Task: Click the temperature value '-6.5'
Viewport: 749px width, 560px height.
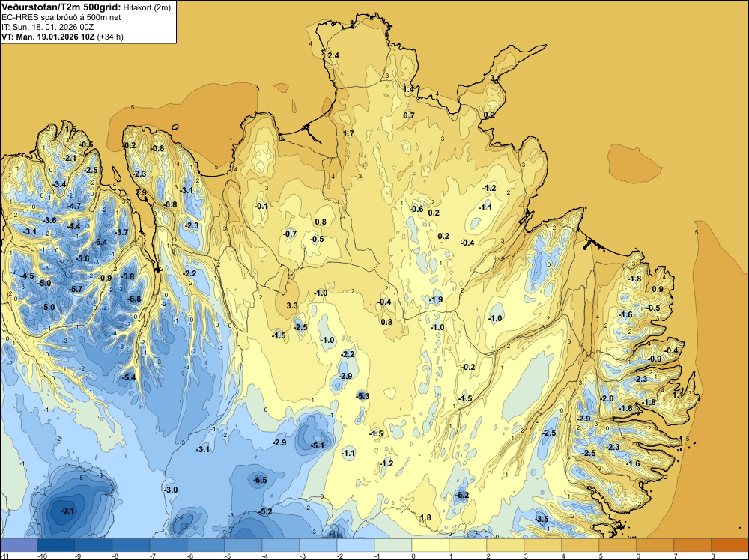Action: pos(261,481)
